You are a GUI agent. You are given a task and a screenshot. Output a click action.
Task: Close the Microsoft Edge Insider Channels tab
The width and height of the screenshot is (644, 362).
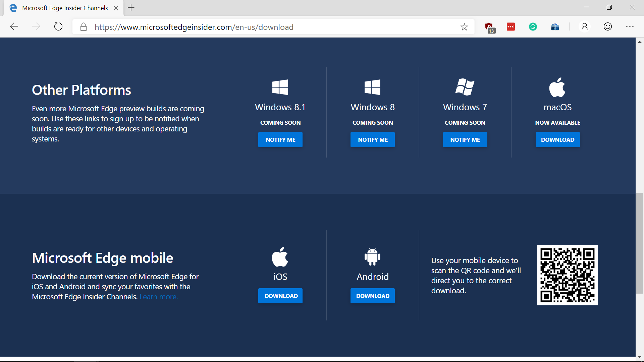point(116,8)
